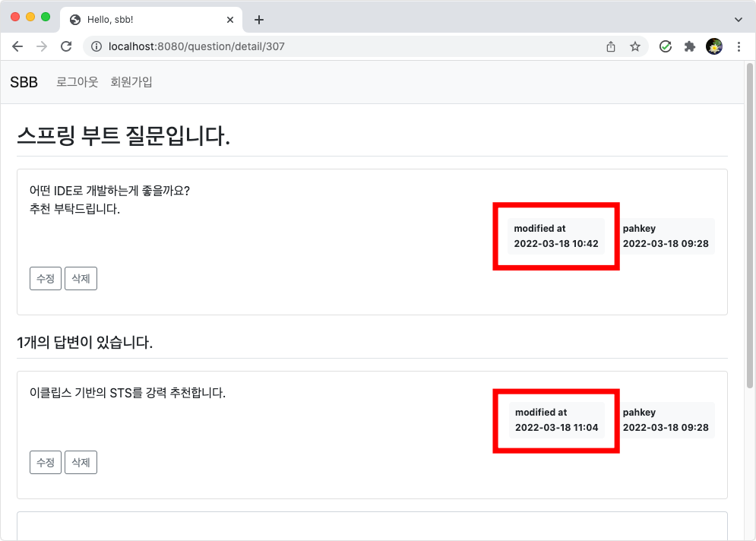Click the text 추천 부탁드립니다.
The width and height of the screenshot is (756, 541).
[x=74, y=209]
